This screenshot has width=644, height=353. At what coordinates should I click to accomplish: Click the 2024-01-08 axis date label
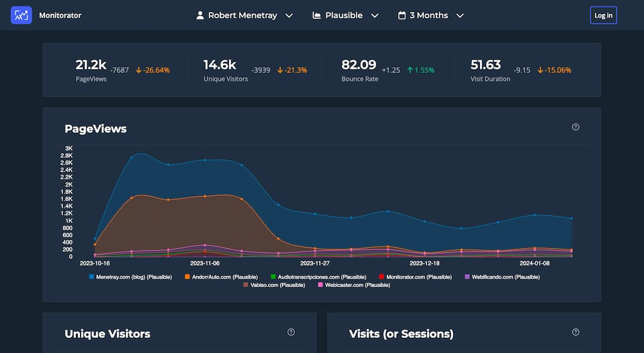click(535, 263)
